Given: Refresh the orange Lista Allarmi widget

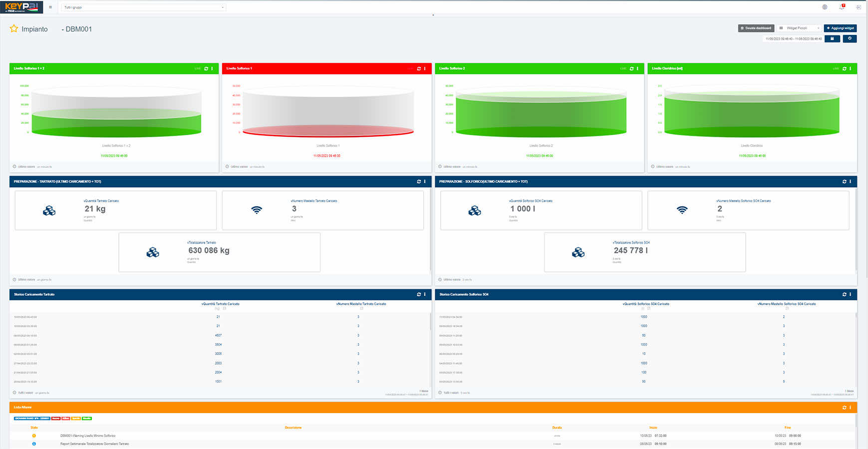Looking at the screenshot, I should [844, 408].
